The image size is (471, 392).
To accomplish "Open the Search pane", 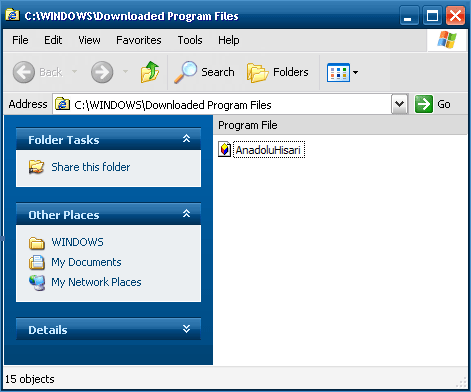I will point(204,72).
